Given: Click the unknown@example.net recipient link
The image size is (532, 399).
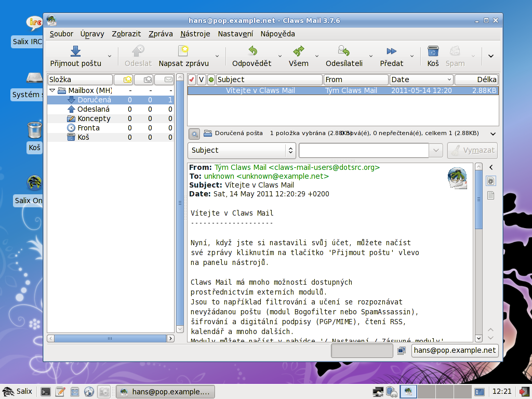Looking at the screenshot, I should pos(283,177).
